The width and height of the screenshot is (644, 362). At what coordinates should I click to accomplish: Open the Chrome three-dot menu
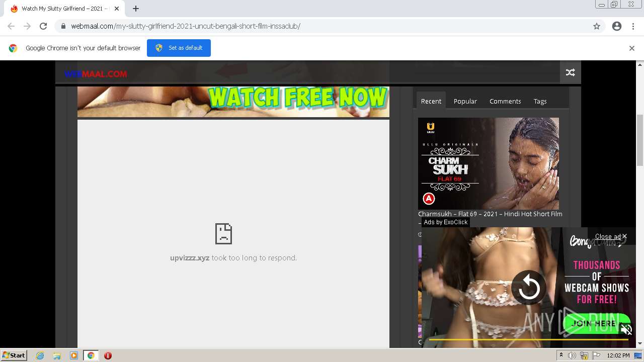[633, 26]
